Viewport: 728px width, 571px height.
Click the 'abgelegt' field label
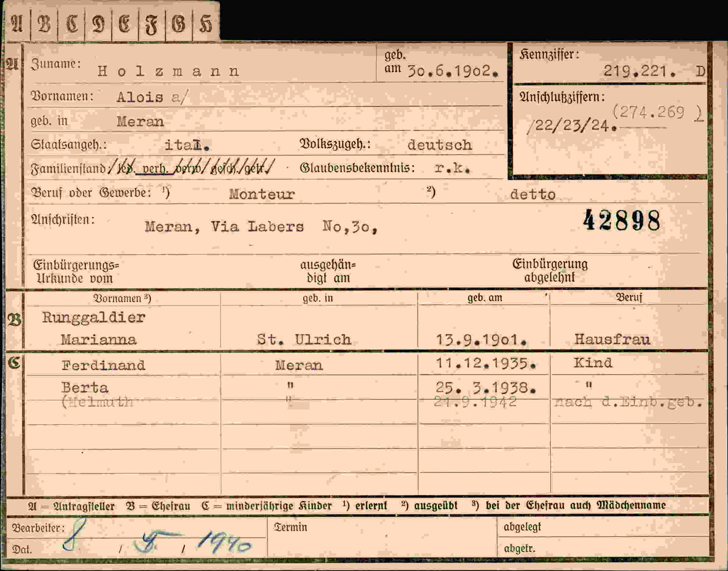pyautogui.click(x=522, y=527)
